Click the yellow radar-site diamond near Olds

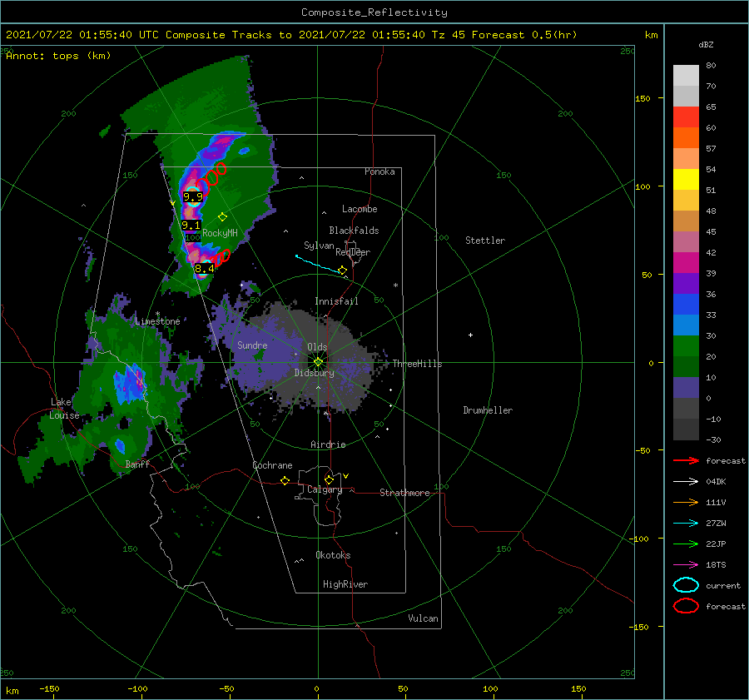[x=318, y=362]
